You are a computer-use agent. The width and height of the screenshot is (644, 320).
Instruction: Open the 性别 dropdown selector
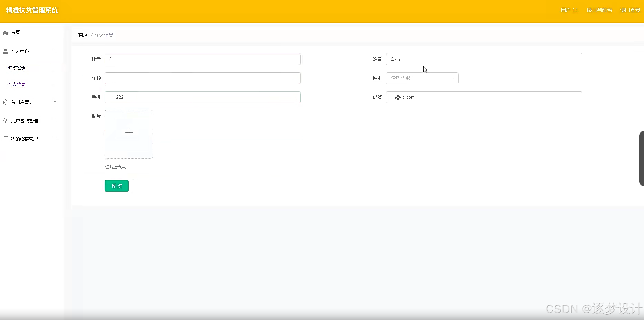[422, 78]
